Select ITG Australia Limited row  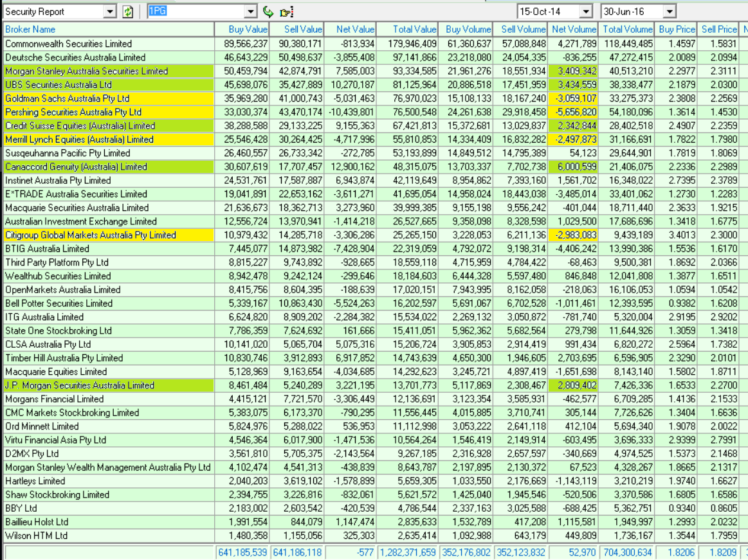tap(108, 317)
